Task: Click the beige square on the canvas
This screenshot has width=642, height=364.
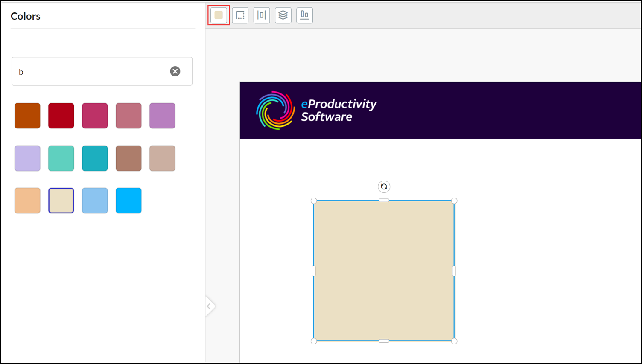Action: (384, 271)
